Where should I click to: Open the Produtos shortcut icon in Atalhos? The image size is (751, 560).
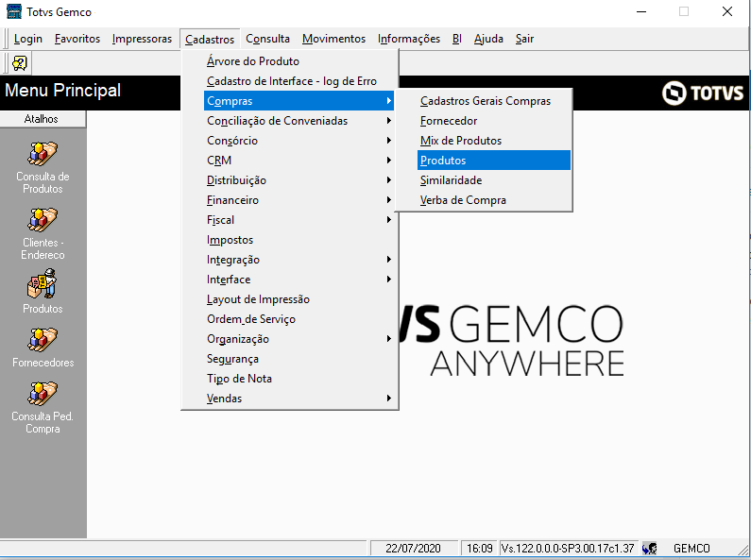[43, 284]
